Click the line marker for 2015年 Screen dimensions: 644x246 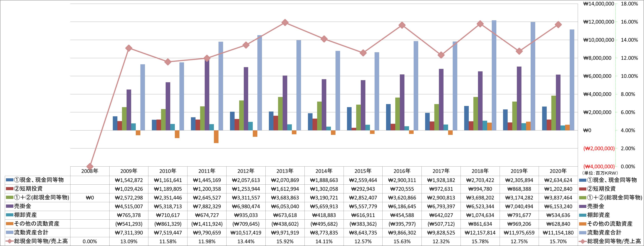(x=363, y=53)
